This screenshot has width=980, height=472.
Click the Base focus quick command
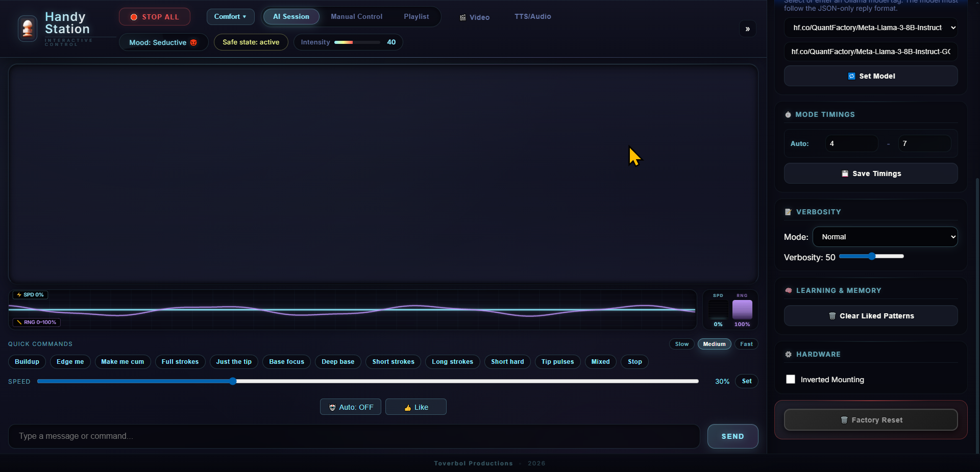coord(286,362)
